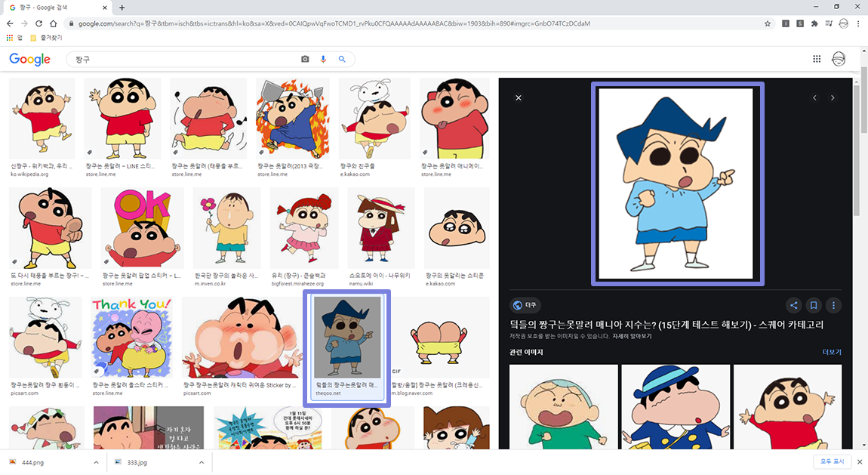Open the Google account avatar
Image resolution: width=868 pixels, height=475 pixels.
click(x=839, y=59)
